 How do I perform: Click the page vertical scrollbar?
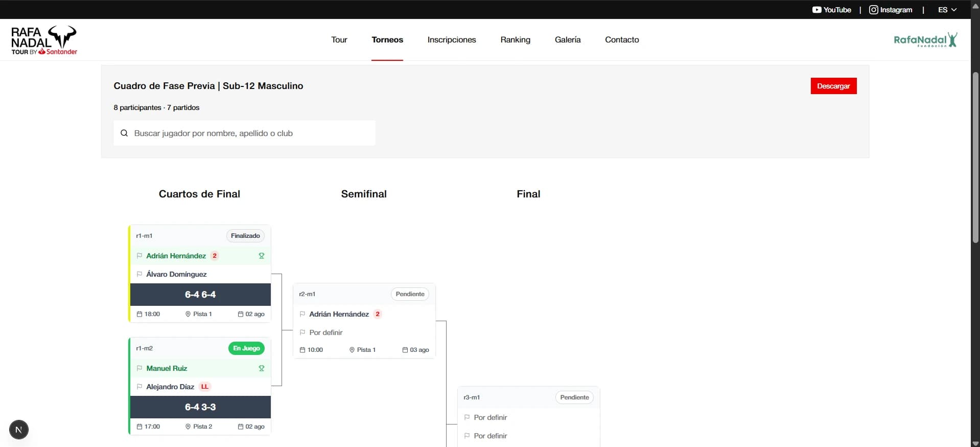point(975,159)
